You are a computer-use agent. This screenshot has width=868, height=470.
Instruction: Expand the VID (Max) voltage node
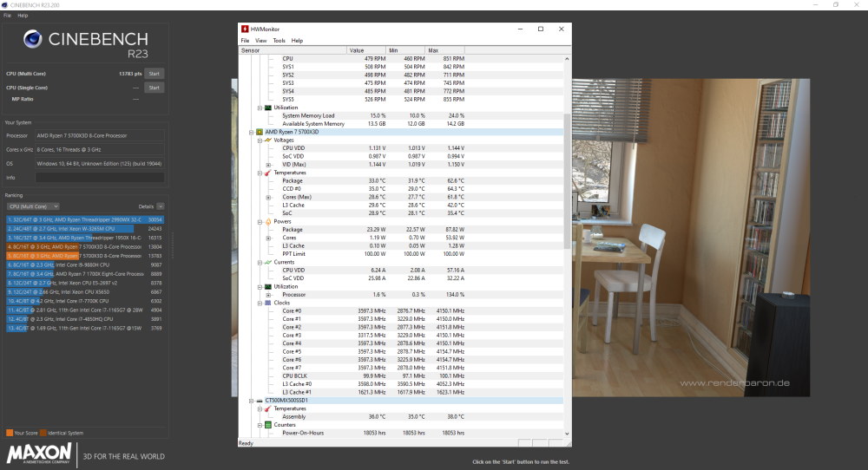tap(268, 164)
